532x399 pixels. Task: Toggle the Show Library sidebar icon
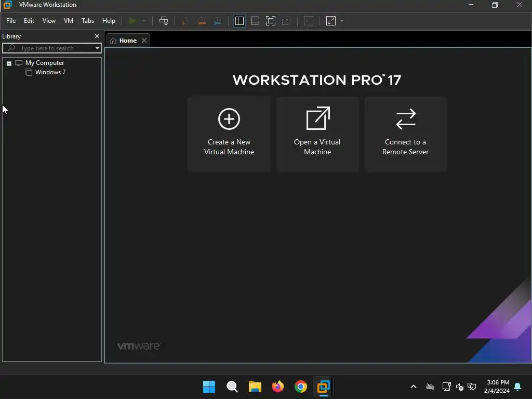[239, 21]
